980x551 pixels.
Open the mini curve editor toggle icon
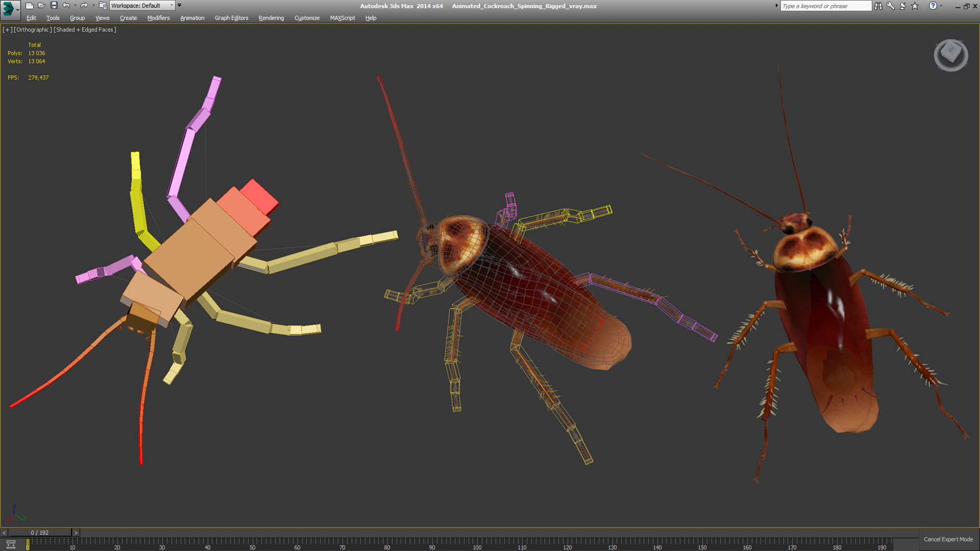pos(11,544)
